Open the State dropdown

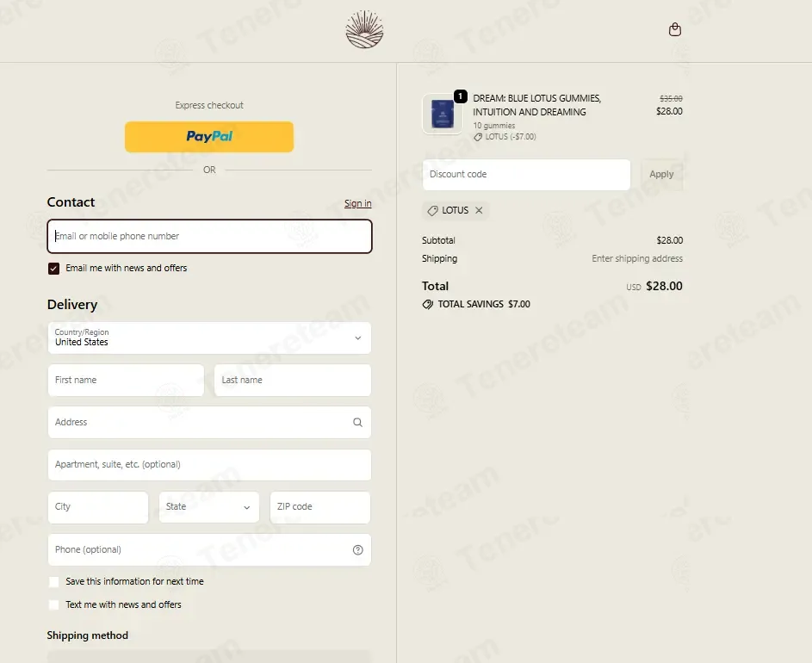(208, 506)
